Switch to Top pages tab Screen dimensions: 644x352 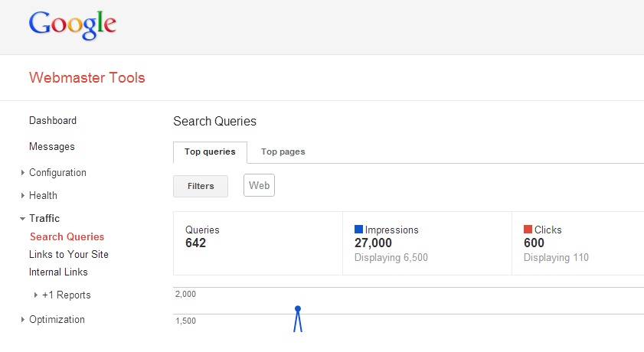tap(283, 152)
